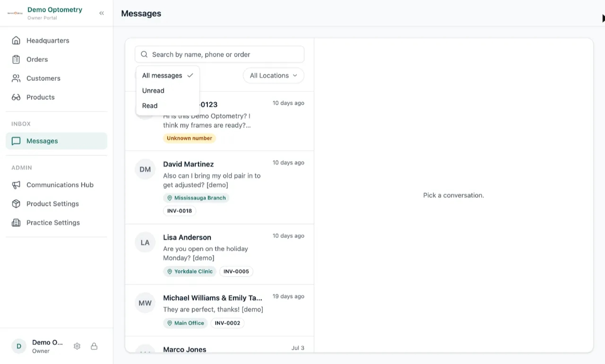
Task: Open settings via the gear icon
Action: point(77,346)
